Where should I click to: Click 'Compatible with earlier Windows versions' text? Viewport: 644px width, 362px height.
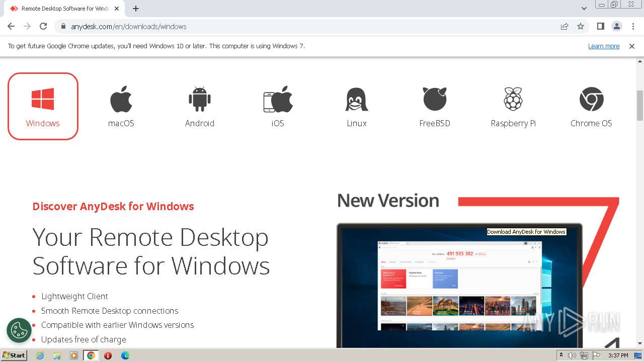(117, 325)
